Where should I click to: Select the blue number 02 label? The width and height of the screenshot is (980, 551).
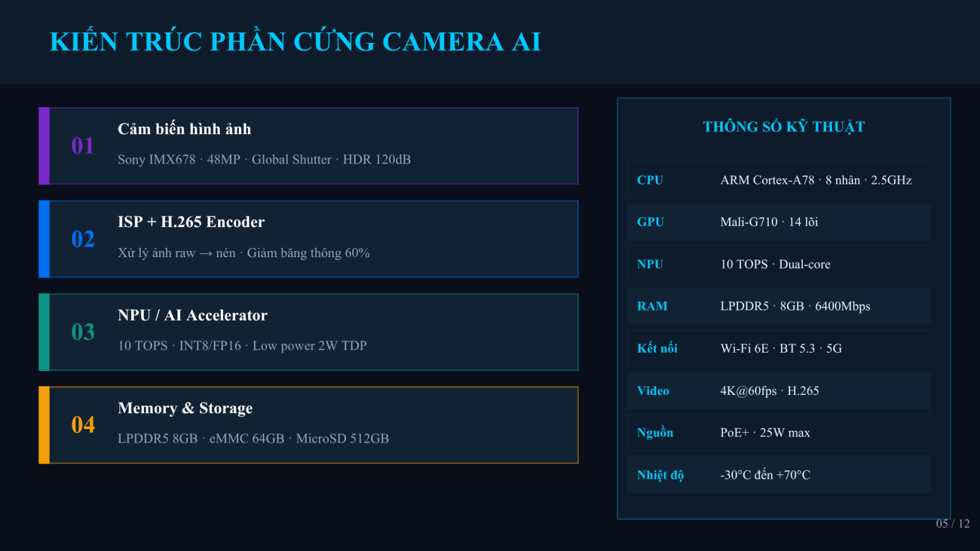click(x=83, y=239)
